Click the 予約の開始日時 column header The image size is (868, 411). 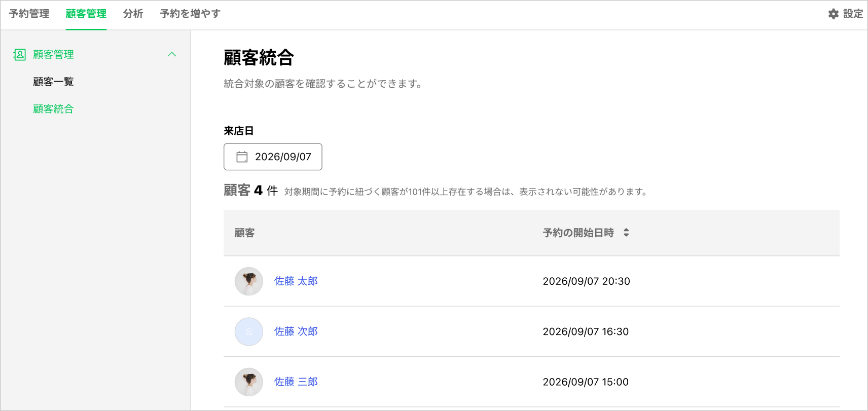point(578,233)
